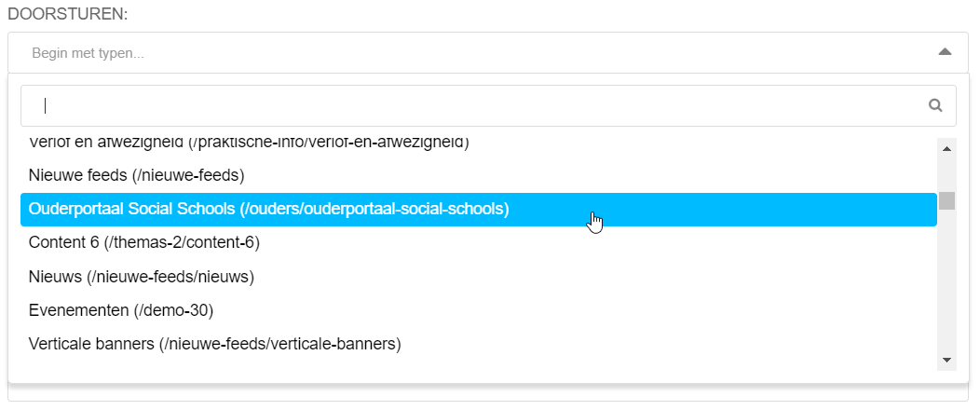Click the scrollbar track above the thumb

click(x=946, y=172)
